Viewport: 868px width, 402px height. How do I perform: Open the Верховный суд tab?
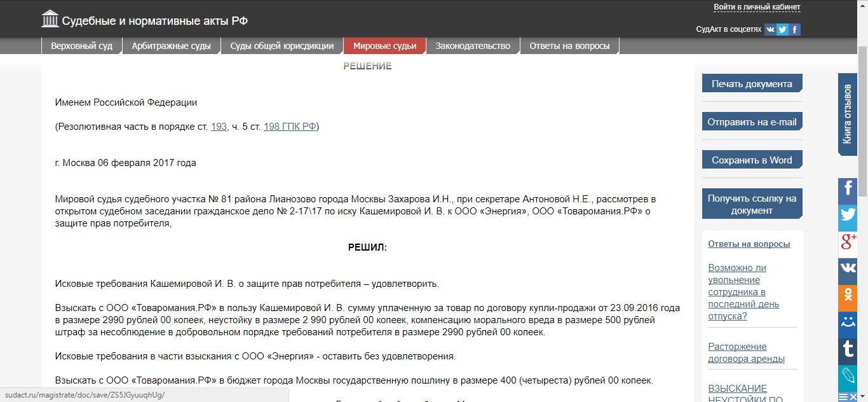coord(81,46)
